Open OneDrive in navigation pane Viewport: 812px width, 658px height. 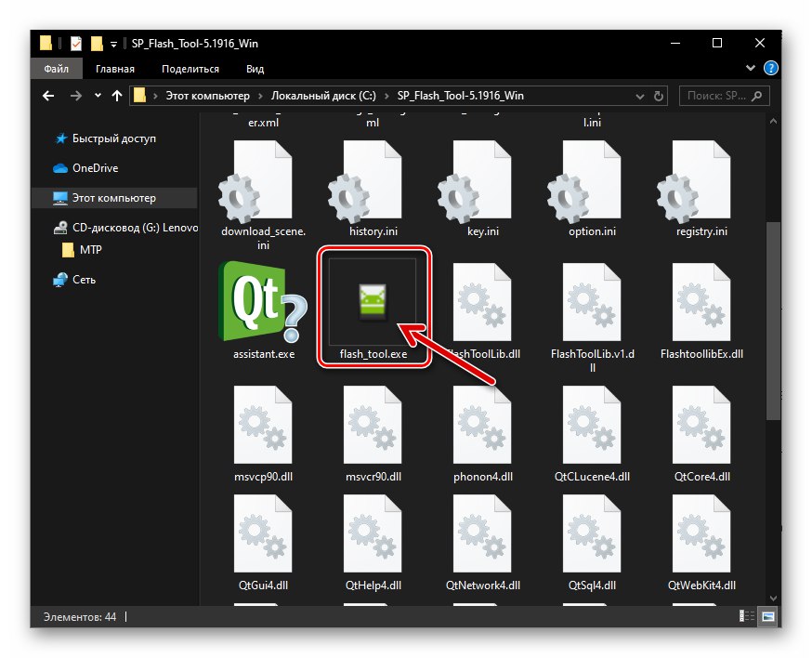pyautogui.click(x=95, y=168)
